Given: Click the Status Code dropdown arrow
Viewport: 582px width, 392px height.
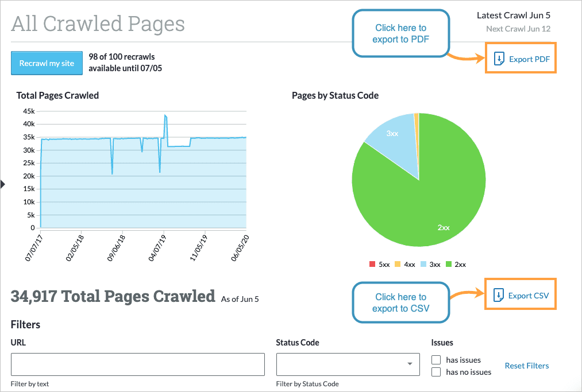Looking at the screenshot, I should click(410, 364).
